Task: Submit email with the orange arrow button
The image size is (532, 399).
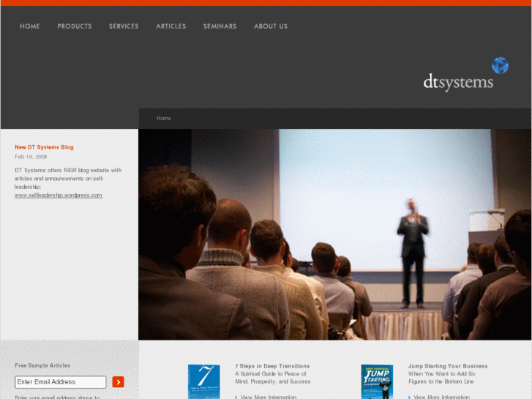Action: (x=118, y=382)
